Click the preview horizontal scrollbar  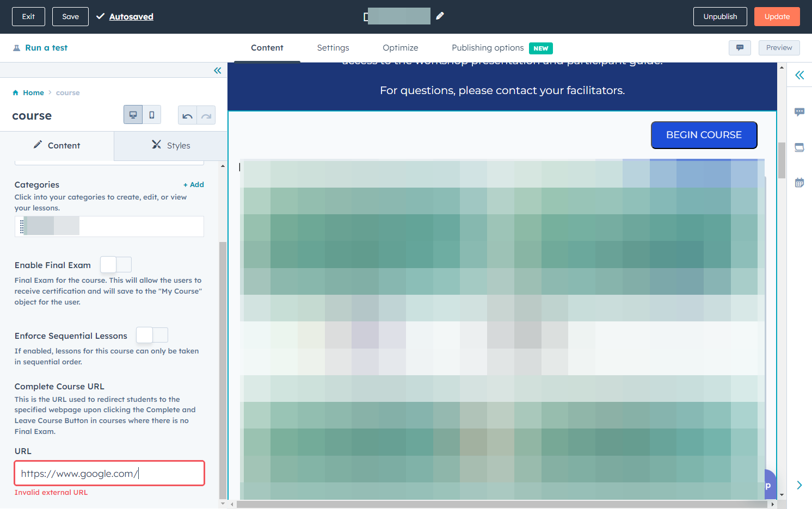pyautogui.click(x=501, y=504)
